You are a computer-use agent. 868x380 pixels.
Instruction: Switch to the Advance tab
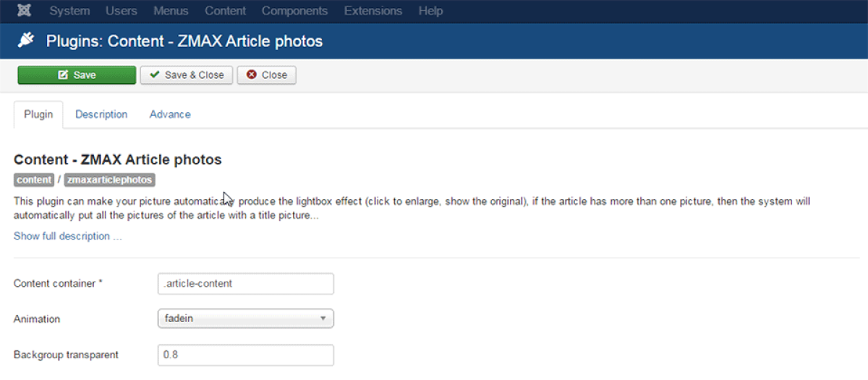170,114
